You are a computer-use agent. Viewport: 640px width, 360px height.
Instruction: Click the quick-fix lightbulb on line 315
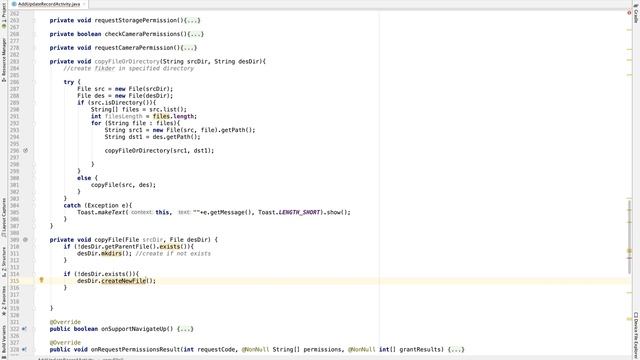point(41,280)
